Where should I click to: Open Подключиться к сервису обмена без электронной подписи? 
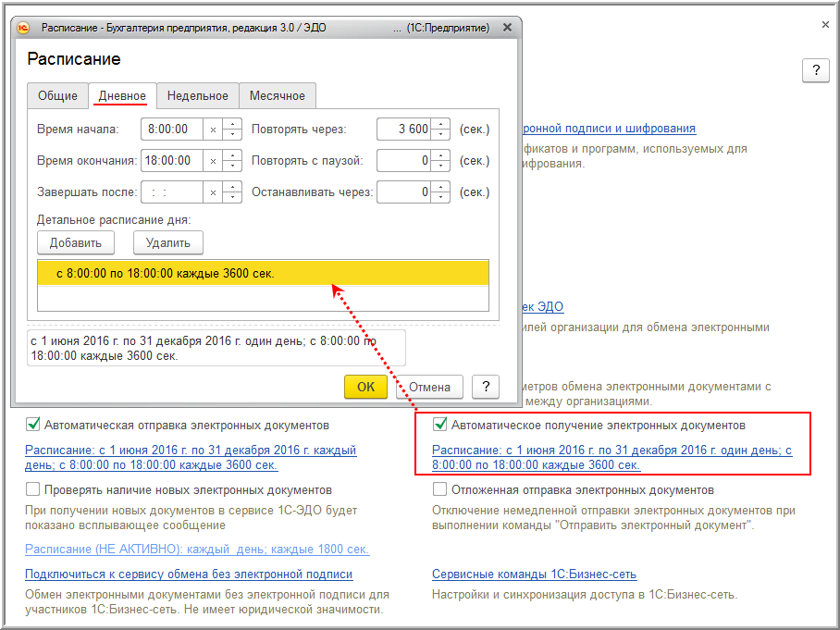coord(189,574)
